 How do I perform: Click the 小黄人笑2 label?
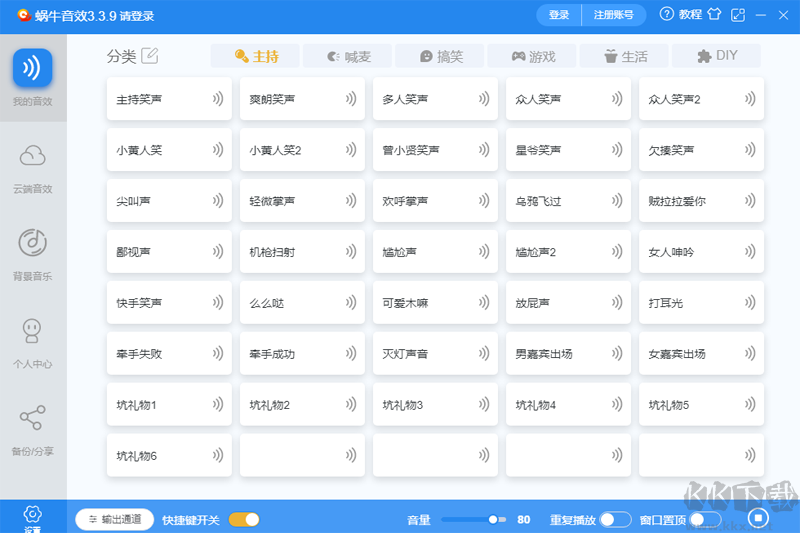click(x=276, y=150)
